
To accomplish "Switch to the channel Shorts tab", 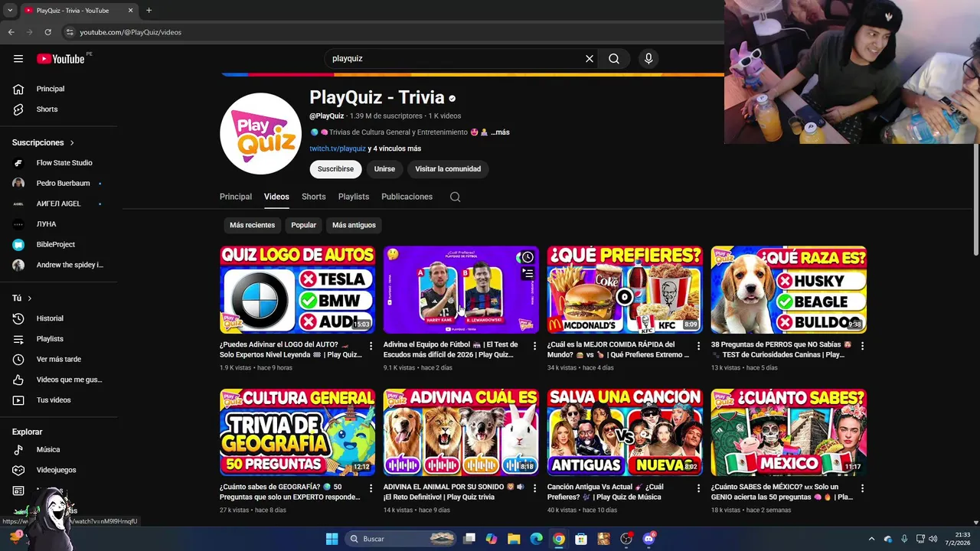I will [314, 197].
